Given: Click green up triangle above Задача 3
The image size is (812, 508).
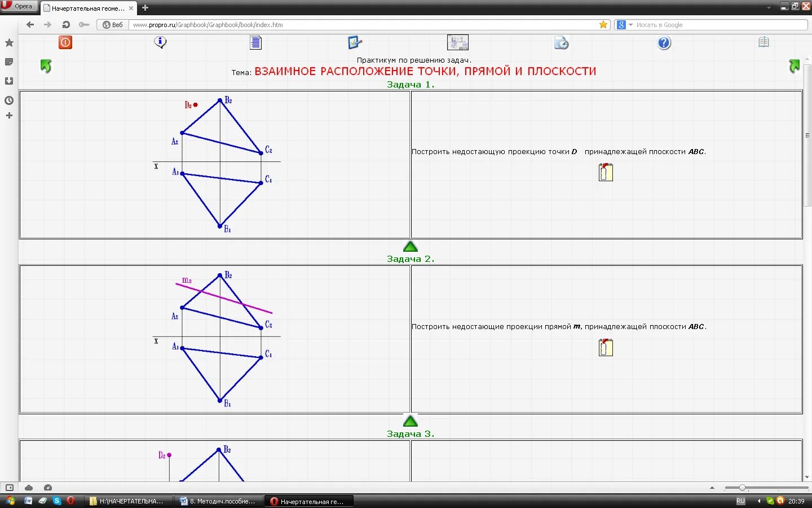Looking at the screenshot, I should tap(411, 421).
